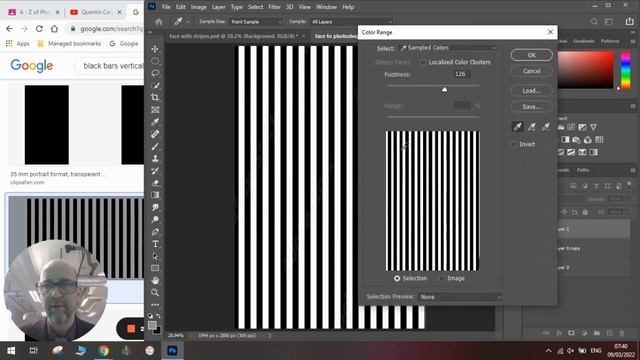Select the Selection radio button
640x360 pixels.
tap(397, 278)
